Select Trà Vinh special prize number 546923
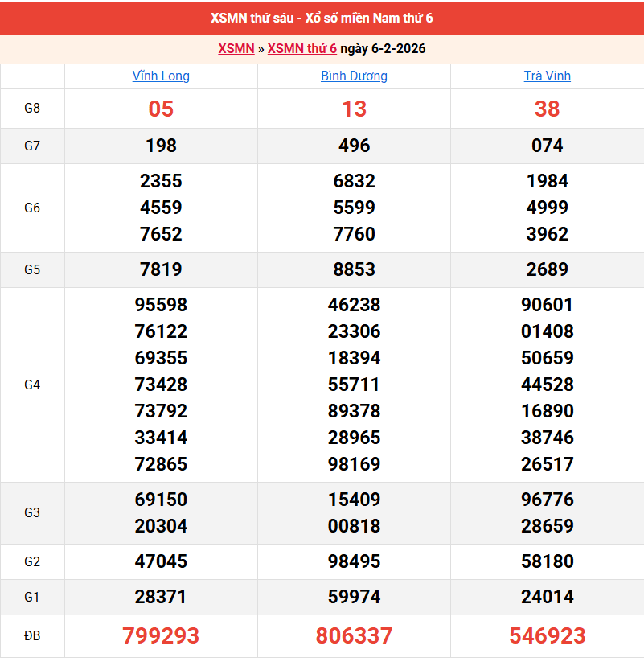This screenshot has height=658, width=644. click(x=547, y=636)
